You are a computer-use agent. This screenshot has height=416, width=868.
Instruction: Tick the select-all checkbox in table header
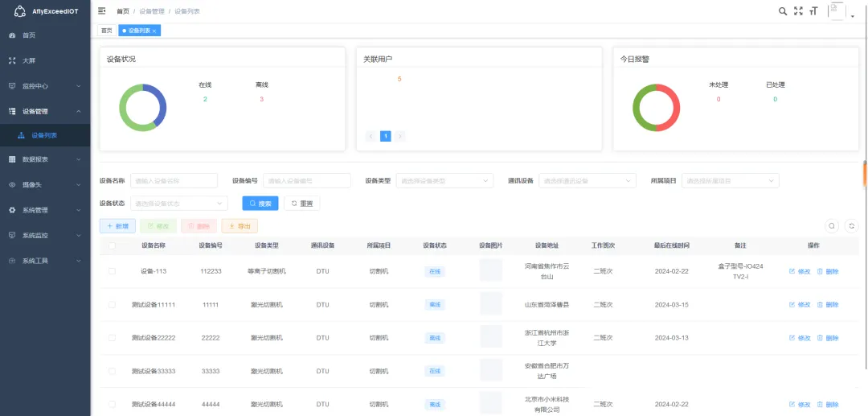[113, 245]
